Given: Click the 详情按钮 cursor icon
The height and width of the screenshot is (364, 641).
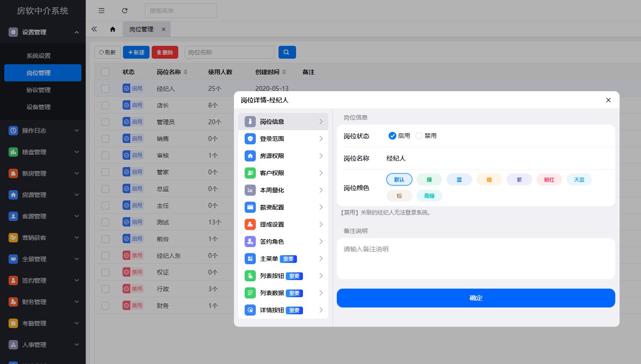Looking at the screenshot, I should [x=250, y=310].
